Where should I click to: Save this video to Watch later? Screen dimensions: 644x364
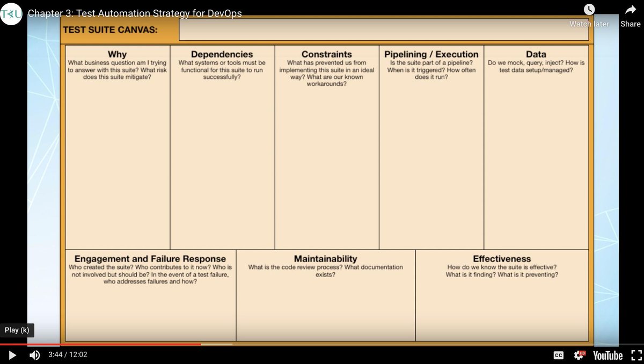(x=589, y=9)
